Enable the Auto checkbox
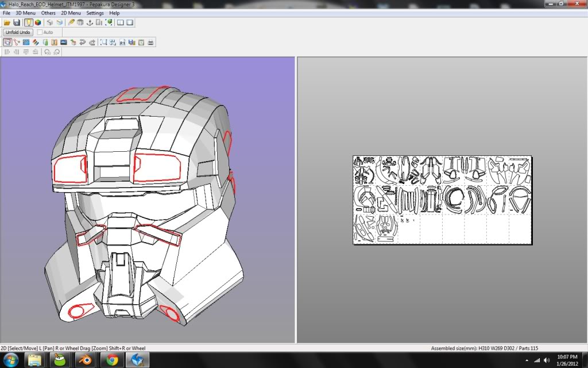Viewport: 588px width, 368px height. (40, 32)
